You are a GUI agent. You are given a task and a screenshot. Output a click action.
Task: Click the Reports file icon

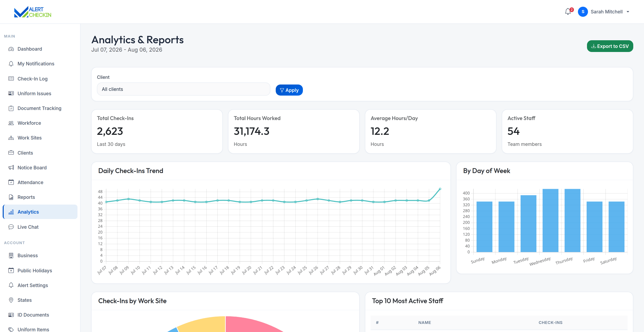tap(11, 197)
